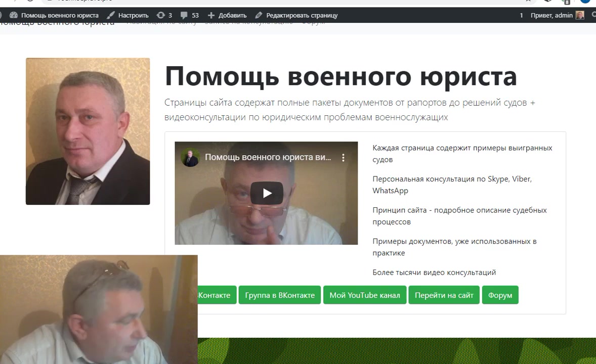The image size is (596, 364).
Task: Click the text 'Каждая страница содержит примеры выигранных судов'
Action: pyautogui.click(x=462, y=154)
